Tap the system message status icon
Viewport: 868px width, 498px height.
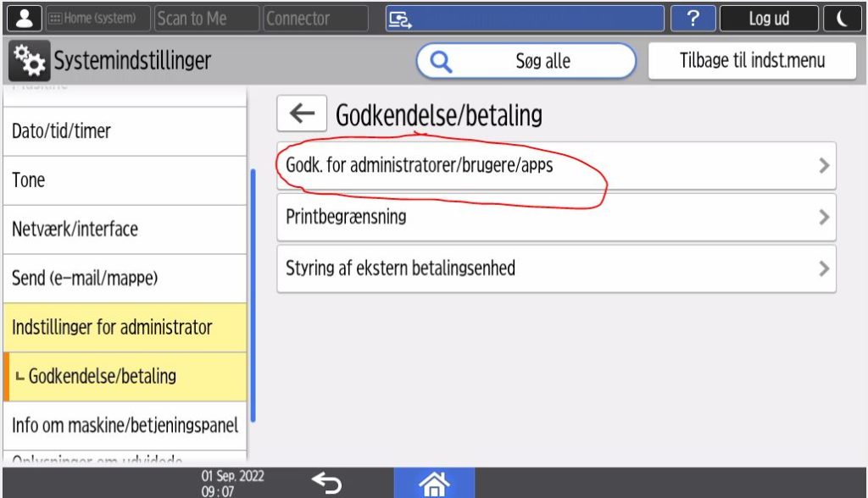[400, 19]
